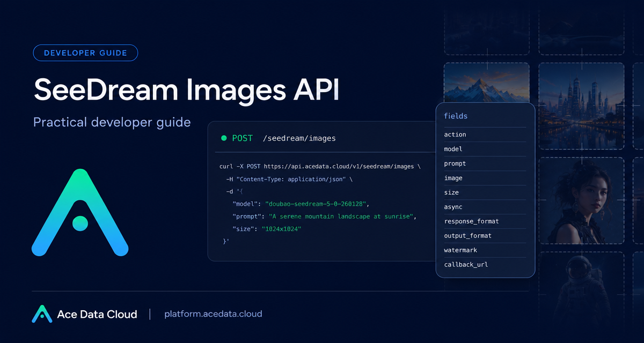Viewport: 644px width, 343px height.
Task: Select the async field row
Action: click(485, 207)
